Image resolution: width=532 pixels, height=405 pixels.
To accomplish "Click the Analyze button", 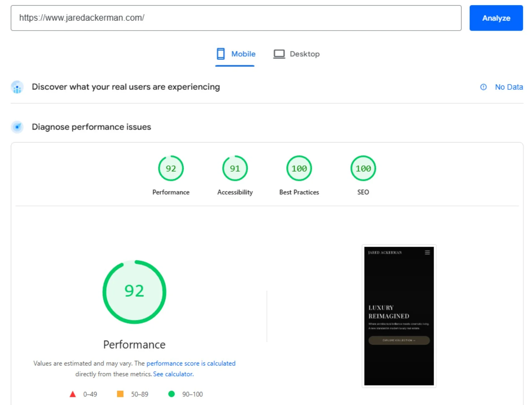I will (496, 18).
